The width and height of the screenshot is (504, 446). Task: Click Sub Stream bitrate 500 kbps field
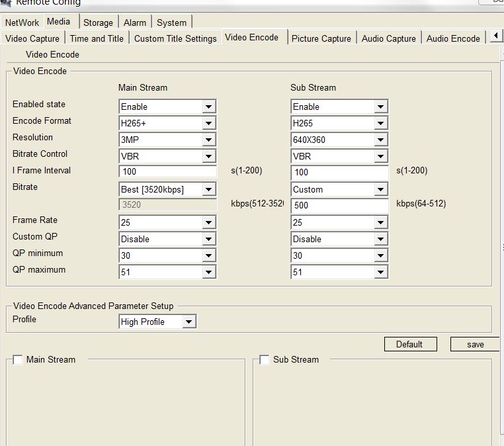339,205
